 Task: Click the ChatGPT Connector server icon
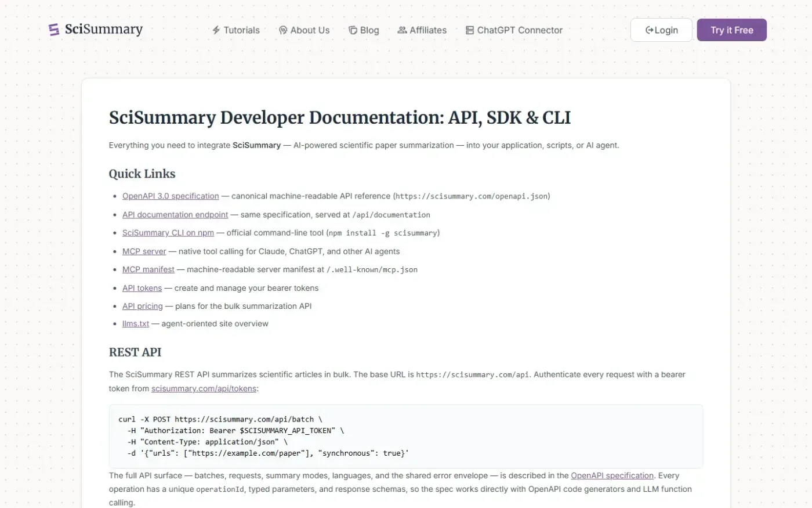(x=470, y=30)
